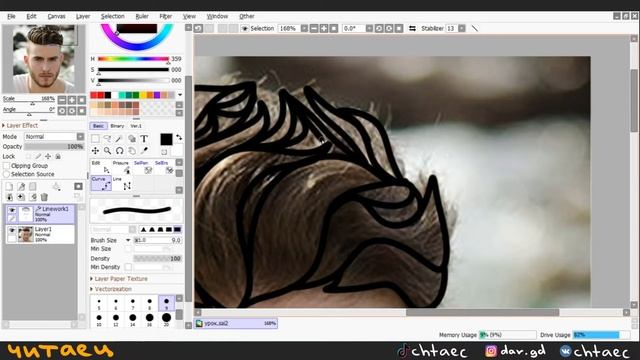Flip the canvas view horizontally
The image size is (640, 360).
pyautogui.click(x=412, y=29)
